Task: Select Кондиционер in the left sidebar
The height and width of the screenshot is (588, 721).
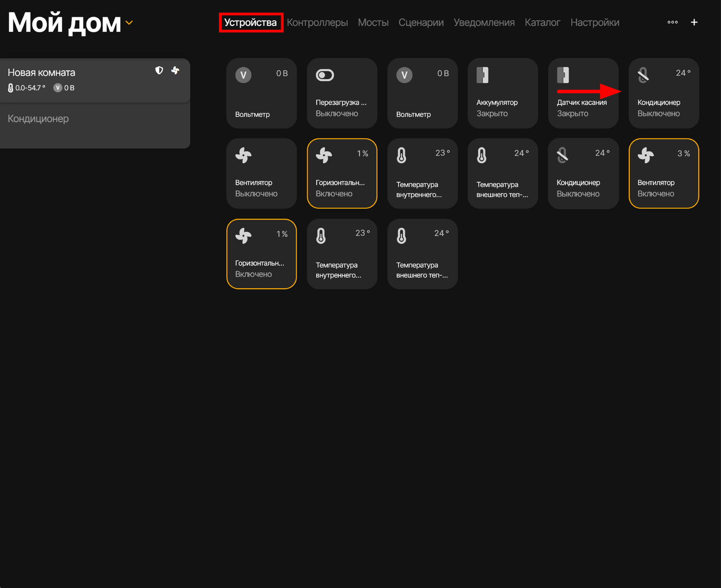Action: tap(38, 119)
